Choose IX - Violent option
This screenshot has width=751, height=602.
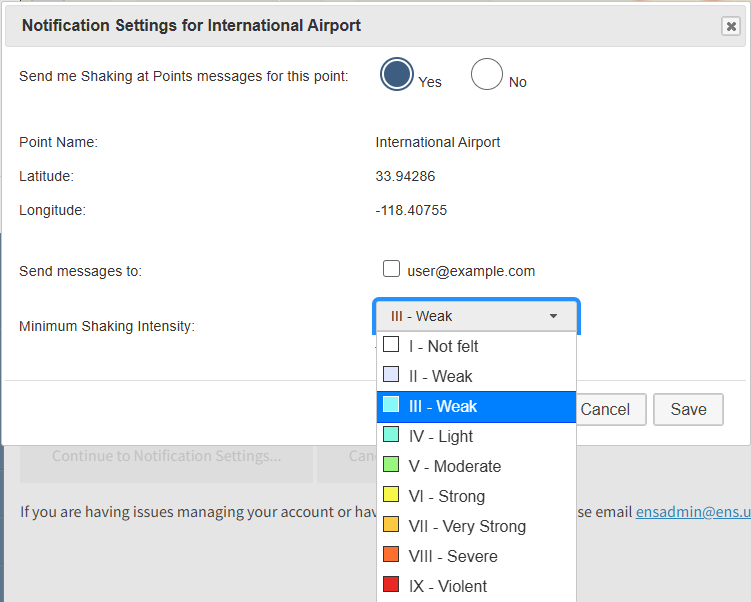coord(476,586)
